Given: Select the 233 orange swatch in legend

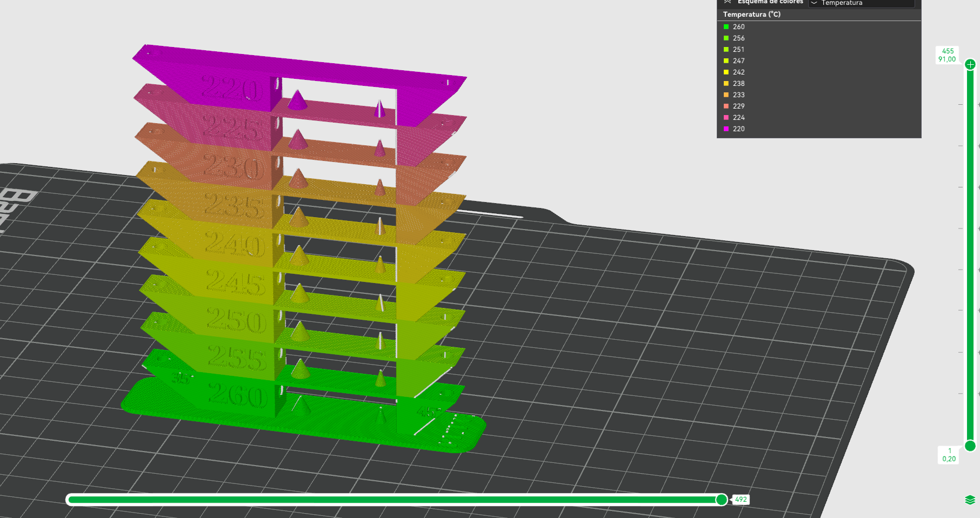Looking at the screenshot, I should pyautogui.click(x=726, y=95).
